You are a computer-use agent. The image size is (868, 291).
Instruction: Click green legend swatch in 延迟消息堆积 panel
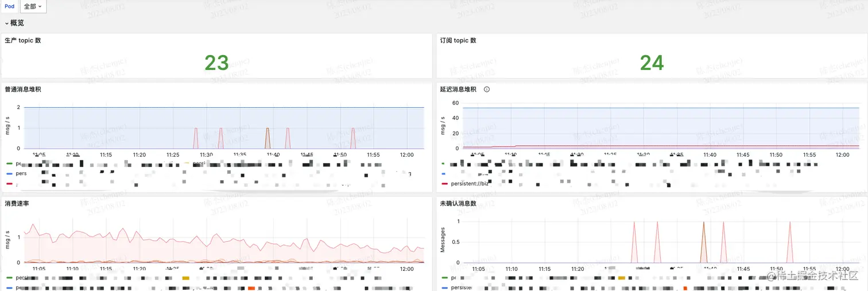point(443,164)
